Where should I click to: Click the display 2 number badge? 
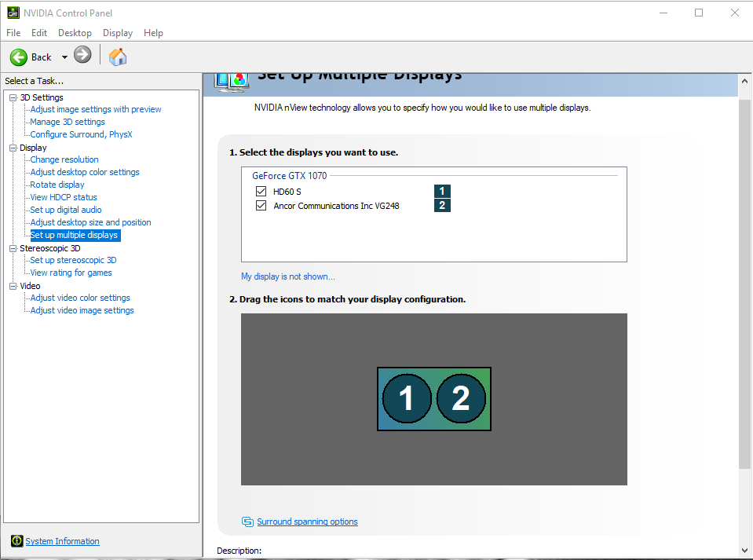442,206
